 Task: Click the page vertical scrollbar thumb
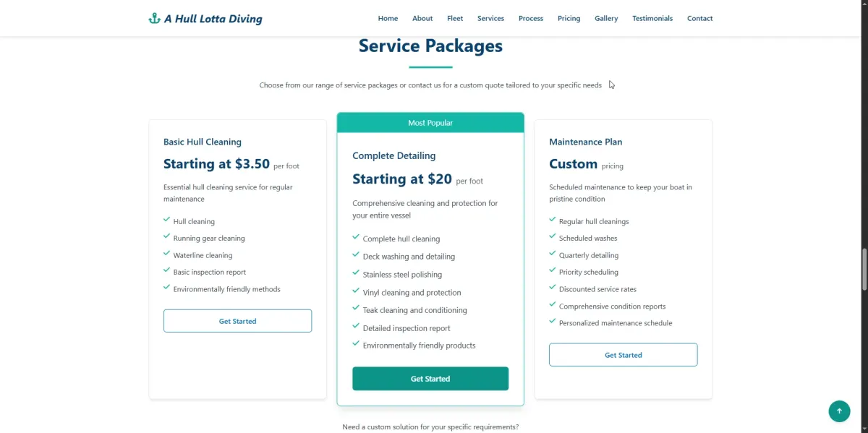click(864, 269)
